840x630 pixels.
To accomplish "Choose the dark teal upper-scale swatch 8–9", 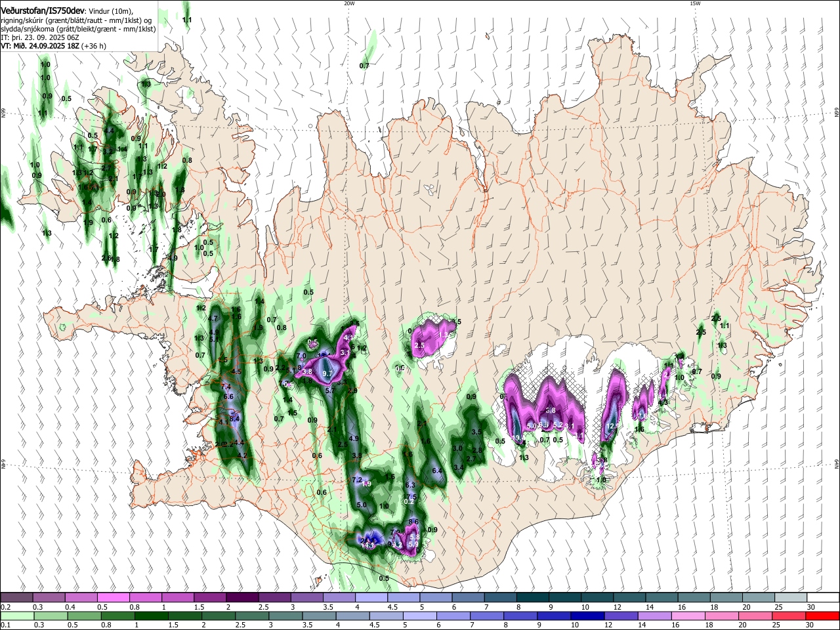I will [532, 598].
